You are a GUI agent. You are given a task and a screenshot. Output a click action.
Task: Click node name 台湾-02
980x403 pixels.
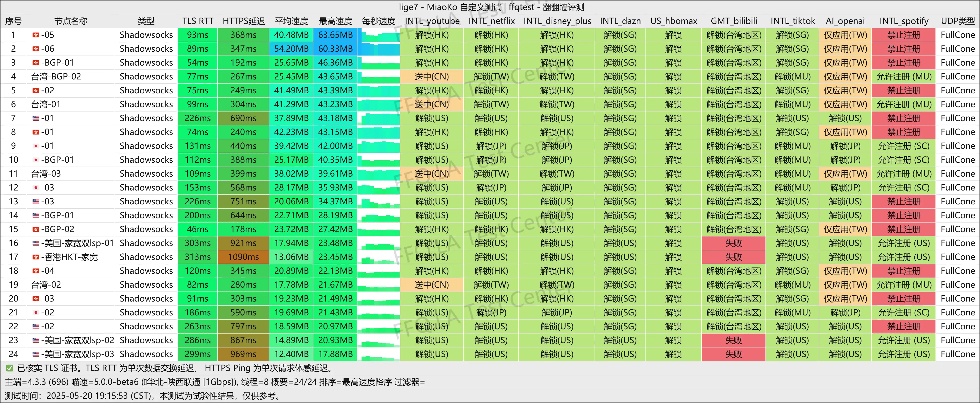[x=46, y=285]
